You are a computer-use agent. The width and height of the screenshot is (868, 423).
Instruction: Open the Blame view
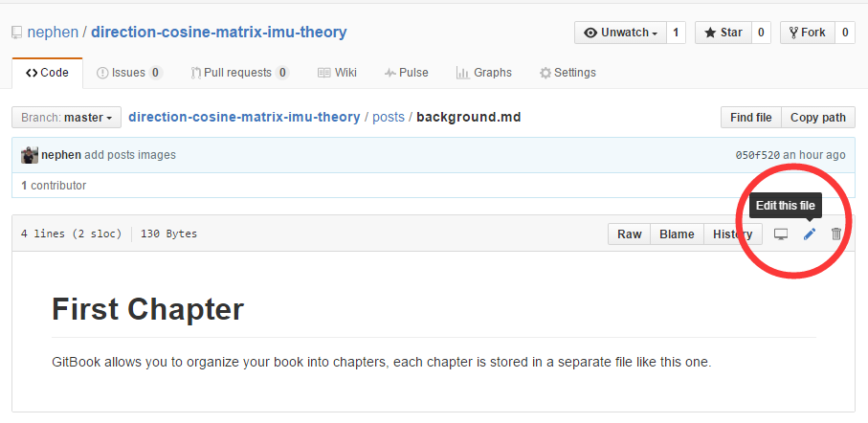(x=677, y=234)
